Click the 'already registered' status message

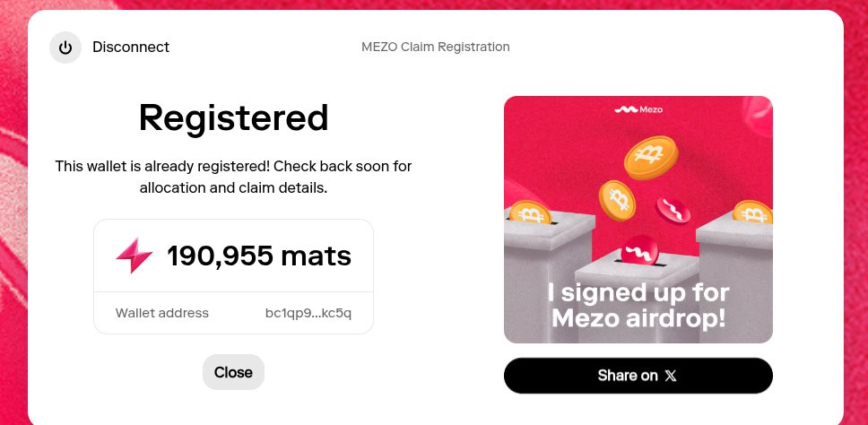(x=233, y=177)
